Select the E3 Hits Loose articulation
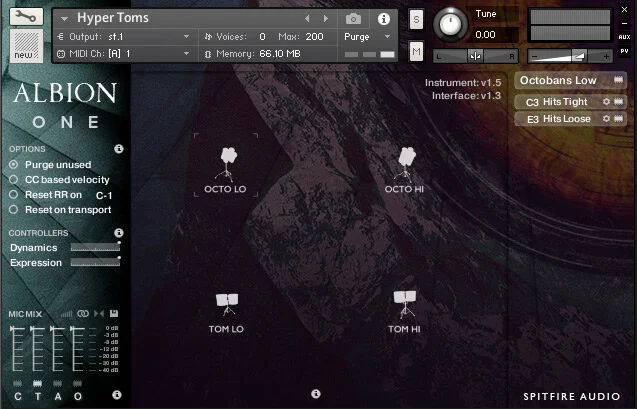Viewport: 637px width, 409px height. [x=558, y=119]
